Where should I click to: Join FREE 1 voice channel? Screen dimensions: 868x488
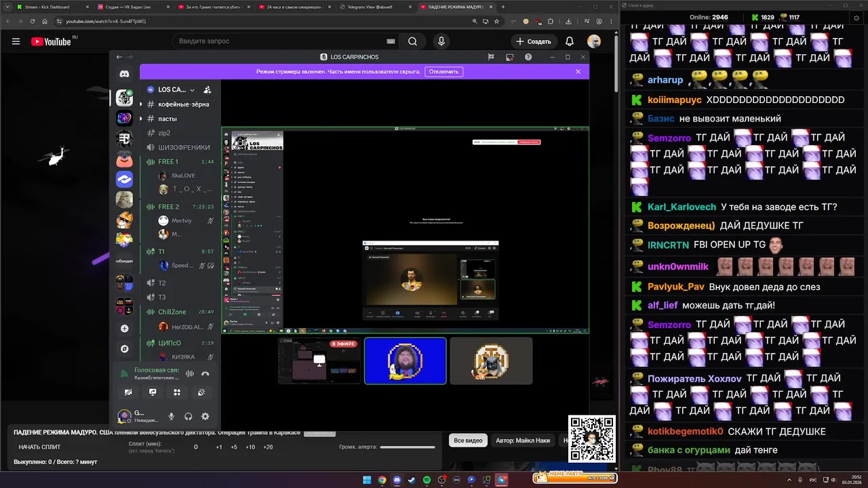point(179,162)
